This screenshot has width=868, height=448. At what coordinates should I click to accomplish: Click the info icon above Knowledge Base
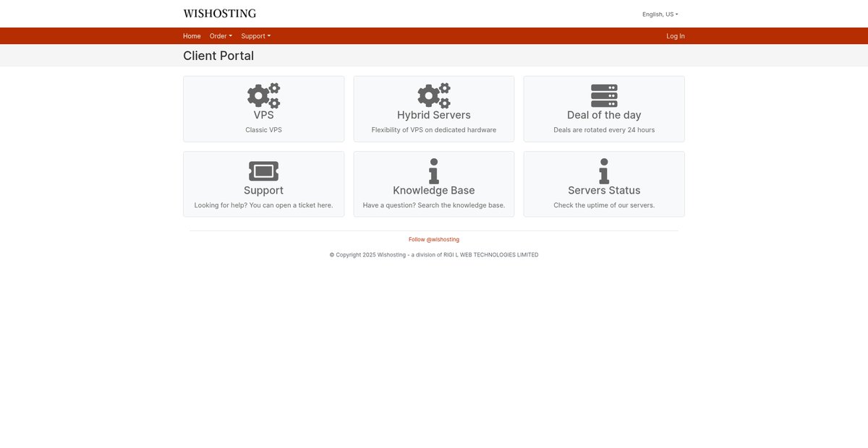(434, 171)
